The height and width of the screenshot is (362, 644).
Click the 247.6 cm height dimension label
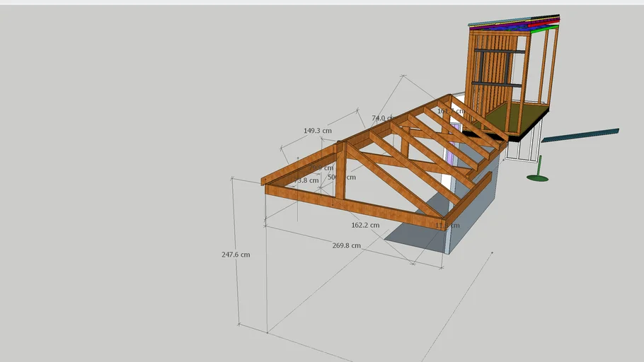(x=235, y=255)
